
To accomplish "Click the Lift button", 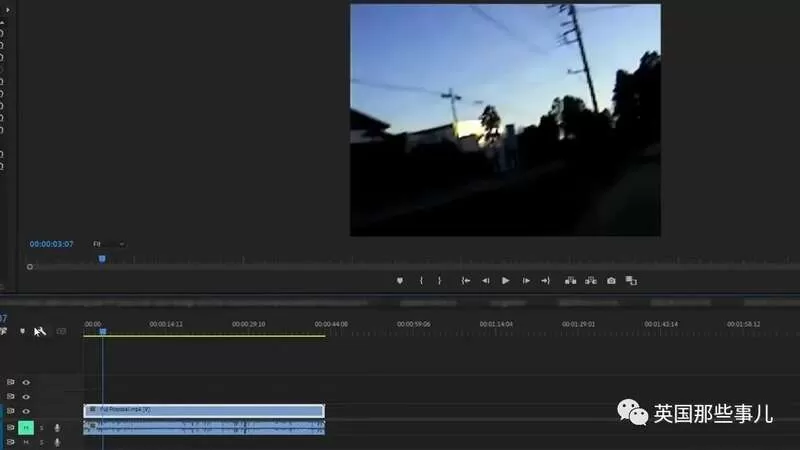I will click(x=570, y=281).
